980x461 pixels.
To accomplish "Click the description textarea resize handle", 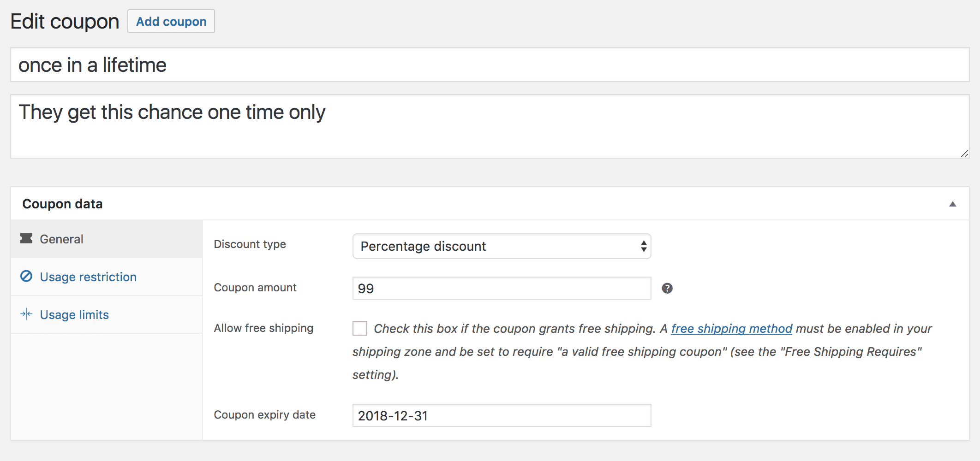I will pos(964,154).
